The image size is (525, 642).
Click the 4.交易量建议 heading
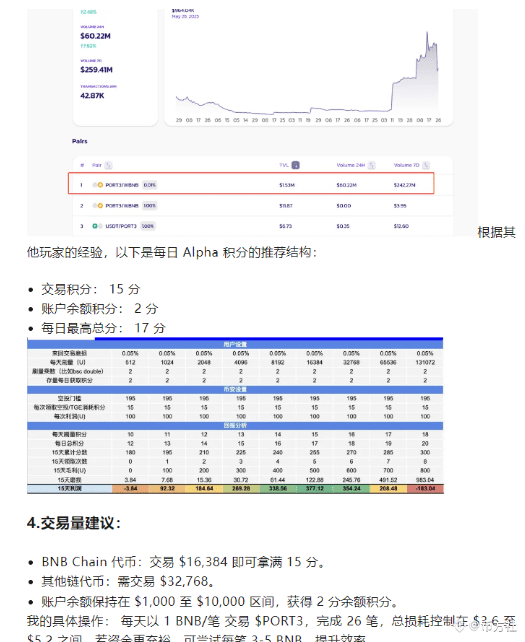(74, 523)
